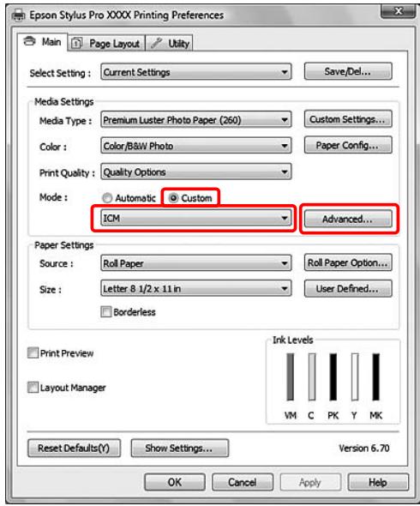Enable the Borderless checkbox
Image resolution: width=420 pixels, height=506 pixels.
click(x=106, y=312)
